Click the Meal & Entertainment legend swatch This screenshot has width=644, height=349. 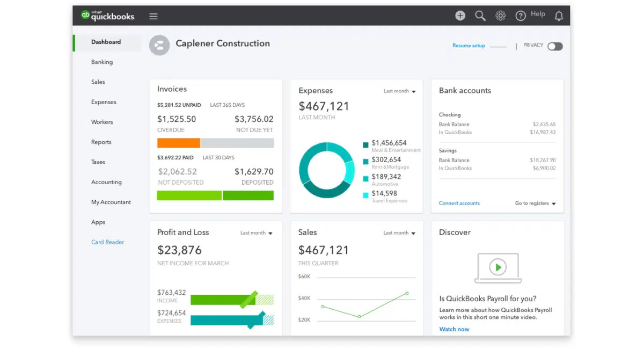coord(365,145)
